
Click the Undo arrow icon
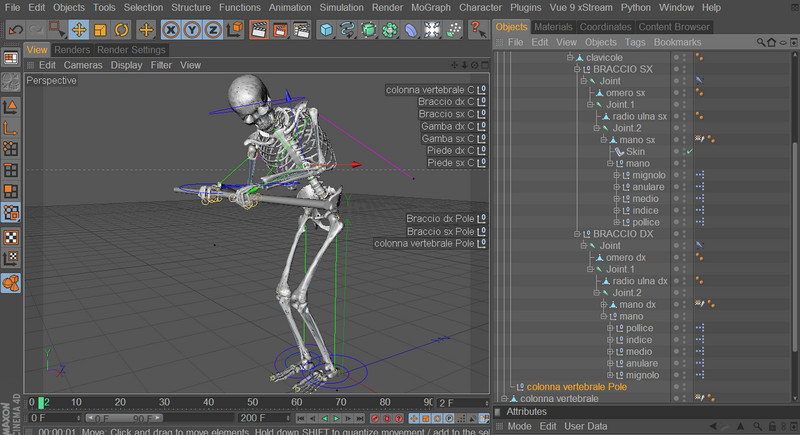[x=14, y=30]
